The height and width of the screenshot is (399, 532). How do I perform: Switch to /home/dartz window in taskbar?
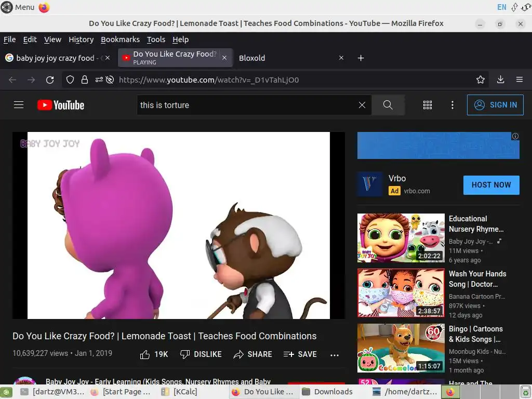pos(405,392)
